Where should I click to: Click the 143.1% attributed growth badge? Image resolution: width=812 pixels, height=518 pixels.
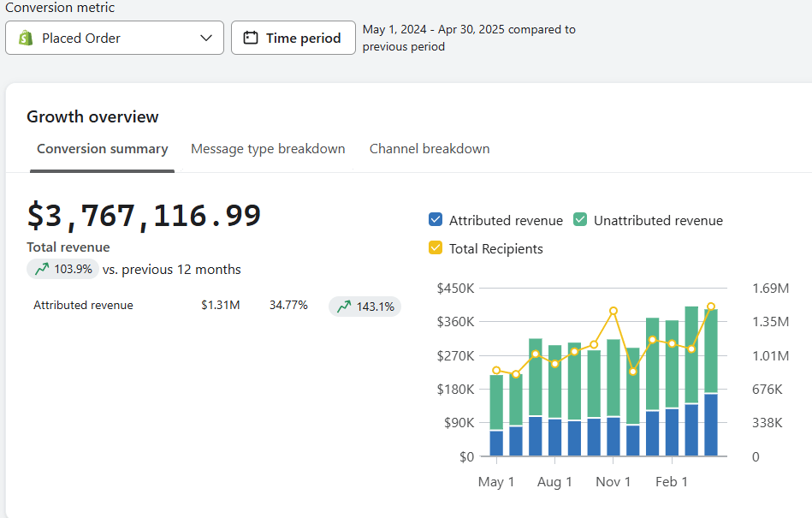[x=365, y=307]
